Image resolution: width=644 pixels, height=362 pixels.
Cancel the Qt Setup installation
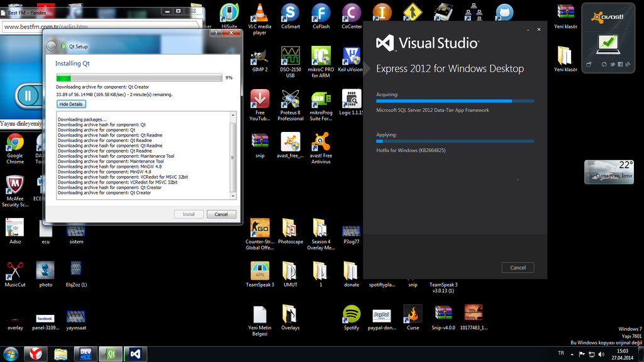pyautogui.click(x=221, y=214)
